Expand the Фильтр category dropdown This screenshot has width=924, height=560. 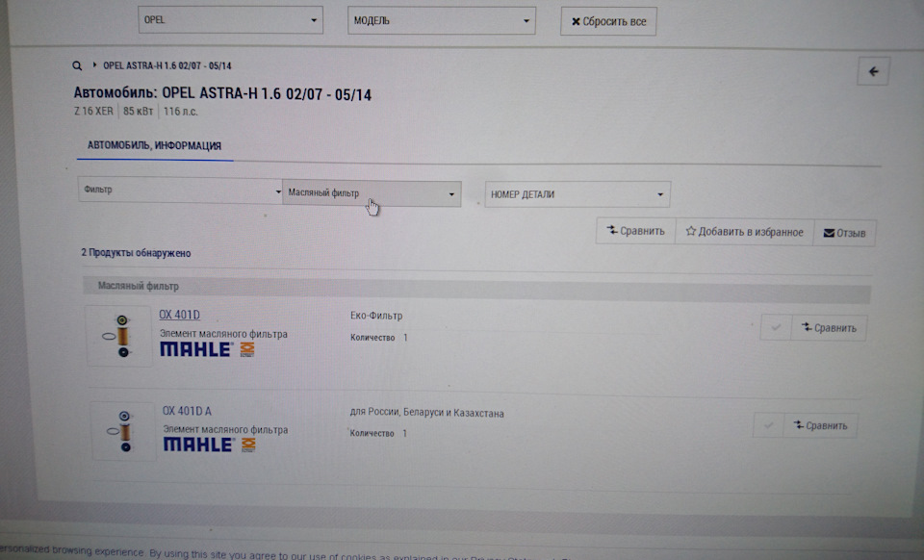pyautogui.click(x=180, y=191)
